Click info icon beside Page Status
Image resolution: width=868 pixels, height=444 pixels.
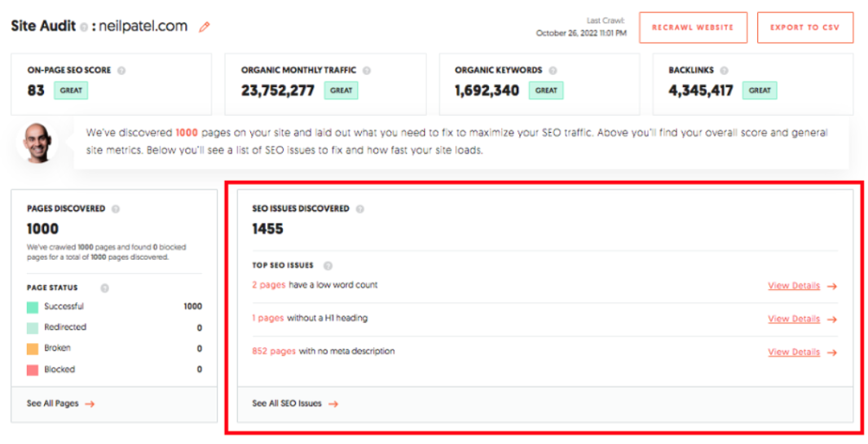[104, 288]
